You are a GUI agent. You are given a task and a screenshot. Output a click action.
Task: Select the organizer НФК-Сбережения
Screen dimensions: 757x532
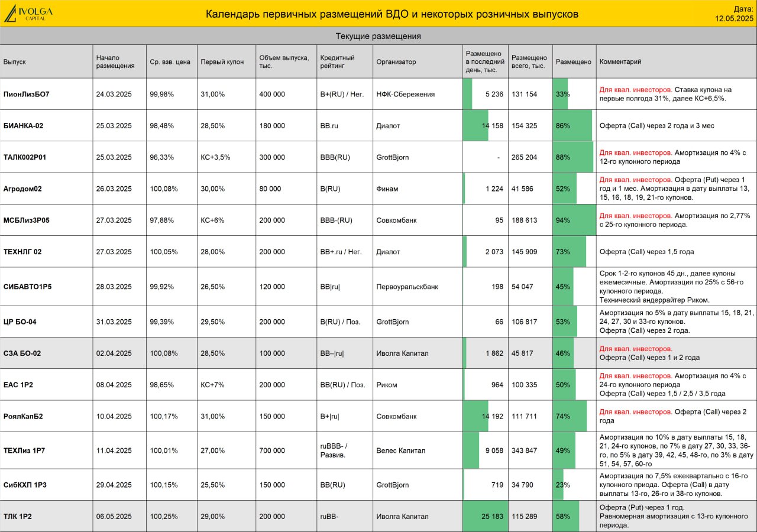click(406, 94)
